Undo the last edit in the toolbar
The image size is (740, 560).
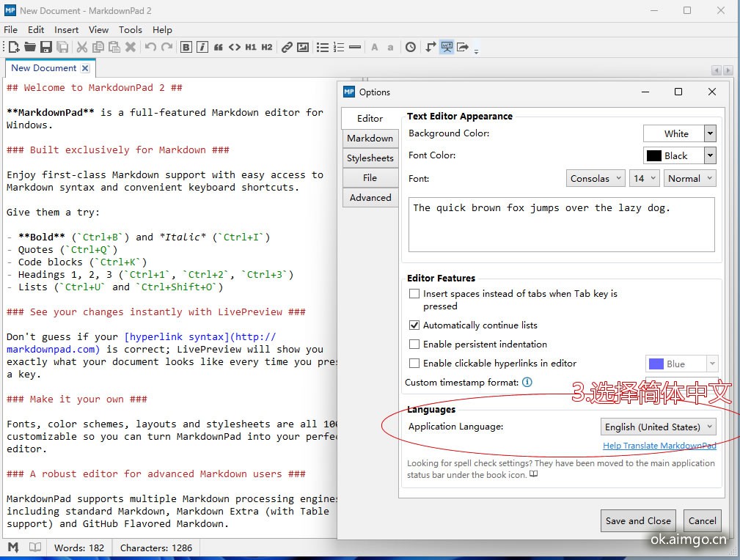tap(150, 47)
